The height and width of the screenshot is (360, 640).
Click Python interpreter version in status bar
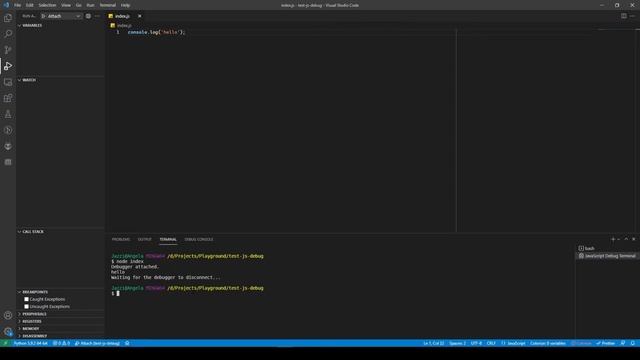[x=31, y=343]
